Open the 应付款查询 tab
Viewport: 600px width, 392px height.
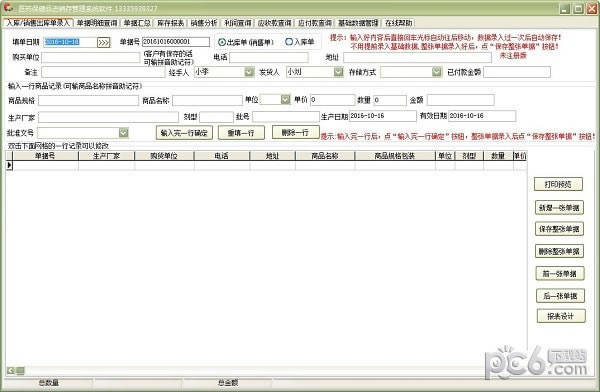point(315,23)
